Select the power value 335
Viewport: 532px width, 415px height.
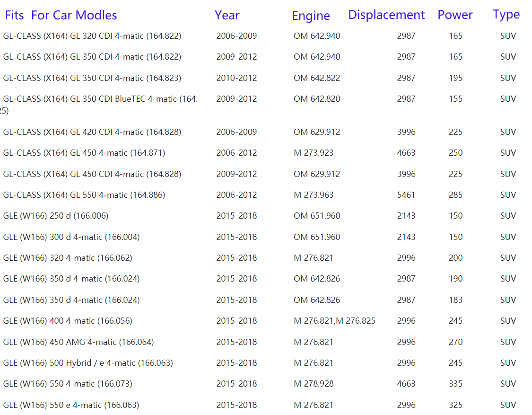[x=455, y=384]
